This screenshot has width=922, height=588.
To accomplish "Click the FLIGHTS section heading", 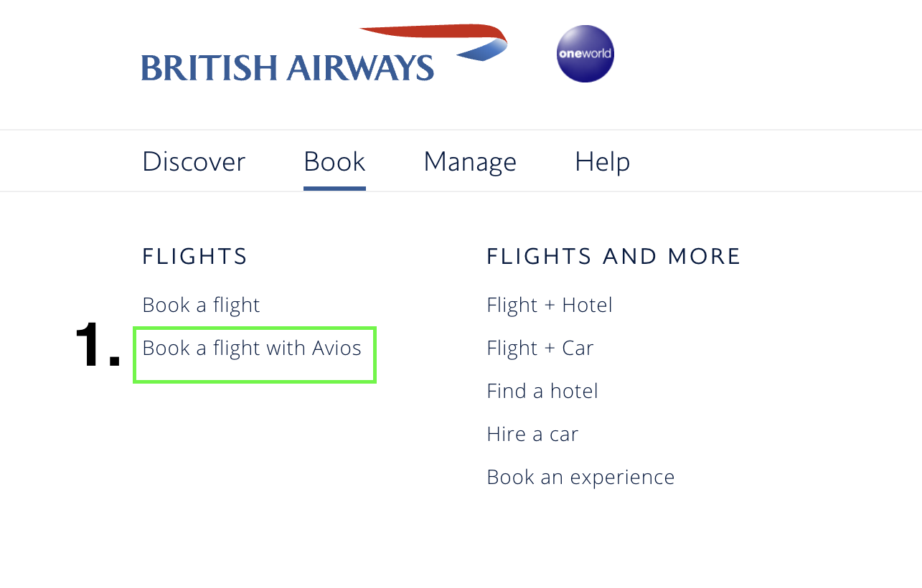I will click(x=194, y=257).
